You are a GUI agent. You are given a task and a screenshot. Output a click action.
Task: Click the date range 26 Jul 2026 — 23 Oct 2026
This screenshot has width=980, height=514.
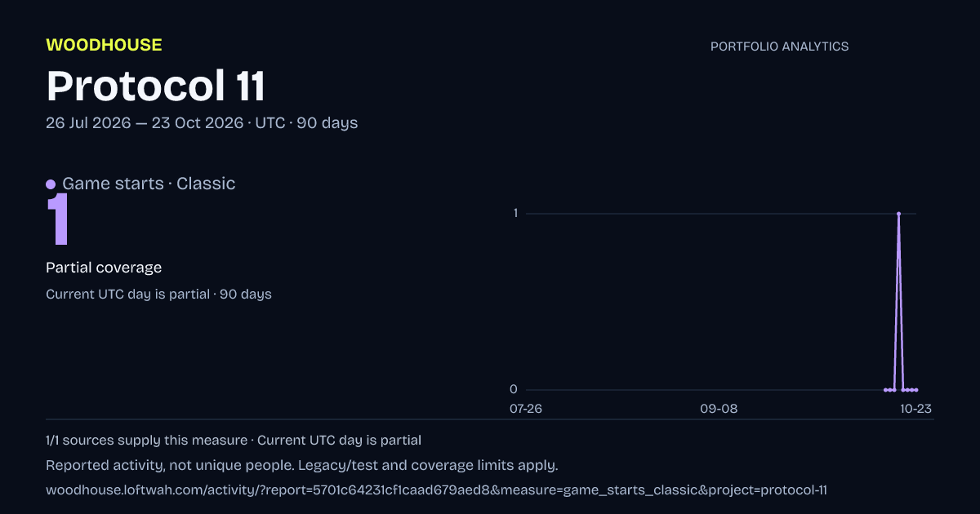pyautogui.click(x=144, y=123)
